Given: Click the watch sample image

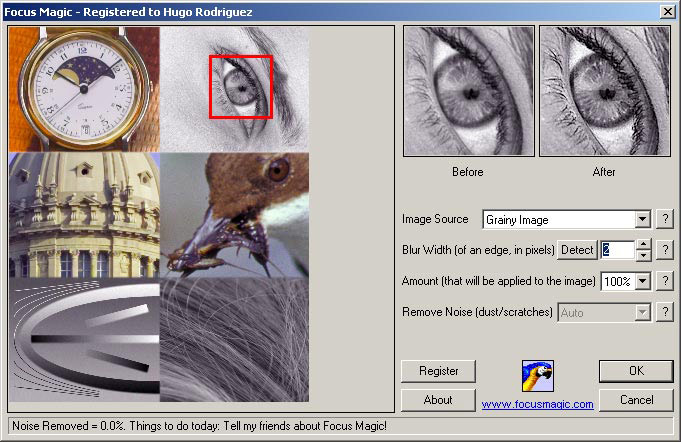Looking at the screenshot, I should click(x=84, y=89).
